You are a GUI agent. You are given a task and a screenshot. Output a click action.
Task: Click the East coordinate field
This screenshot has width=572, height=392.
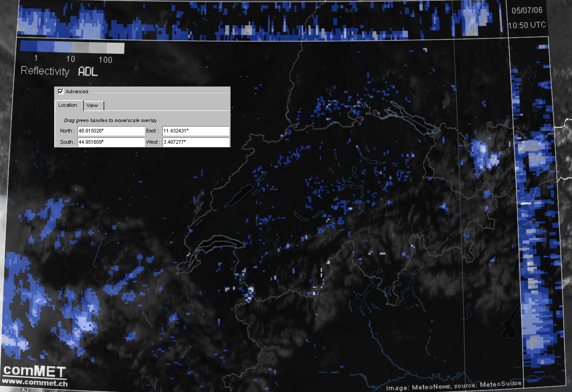pyautogui.click(x=196, y=131)
